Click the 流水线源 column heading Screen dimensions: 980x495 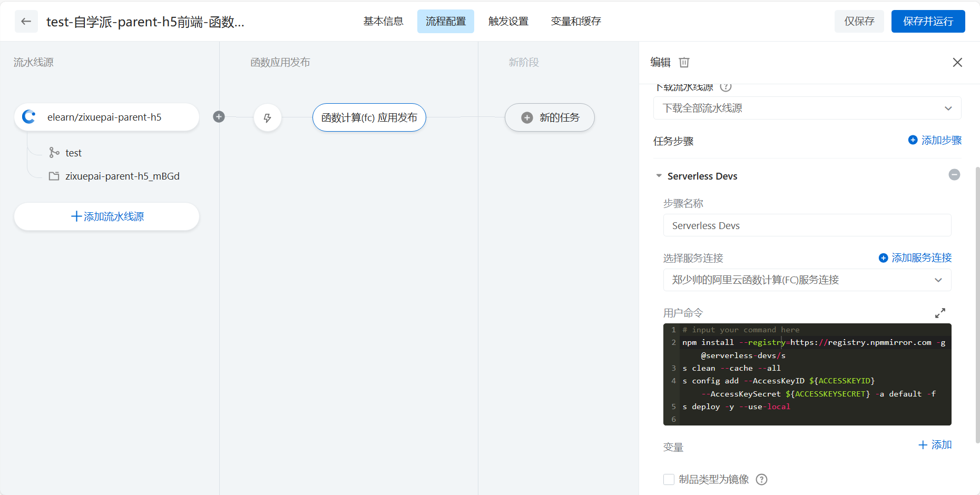(x=34, y=62)
